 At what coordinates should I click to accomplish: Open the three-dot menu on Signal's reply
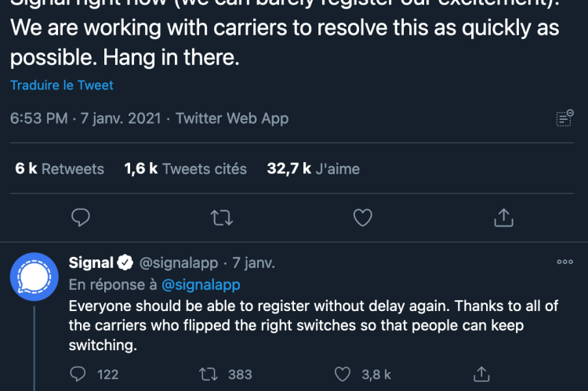click(564, 262)
